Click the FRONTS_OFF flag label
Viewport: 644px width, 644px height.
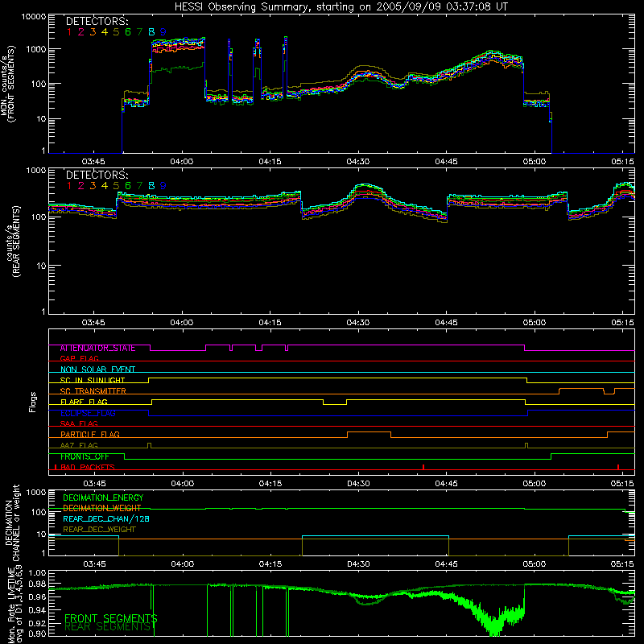tap(85, 456)
